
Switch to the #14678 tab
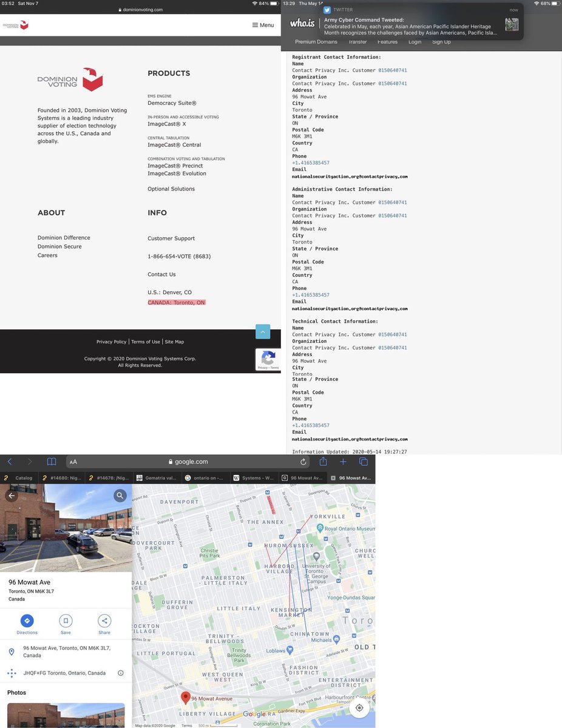coord(109,477)
